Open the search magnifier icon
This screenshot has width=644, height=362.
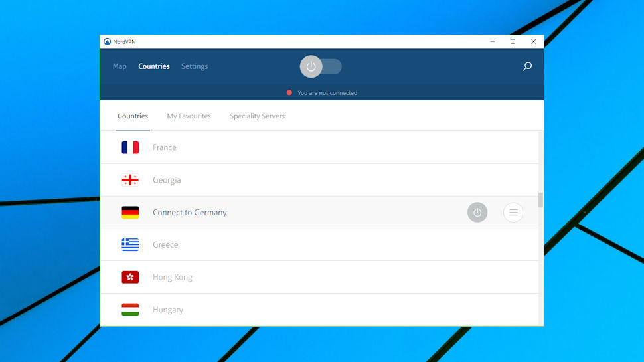[x=527, y=66]
